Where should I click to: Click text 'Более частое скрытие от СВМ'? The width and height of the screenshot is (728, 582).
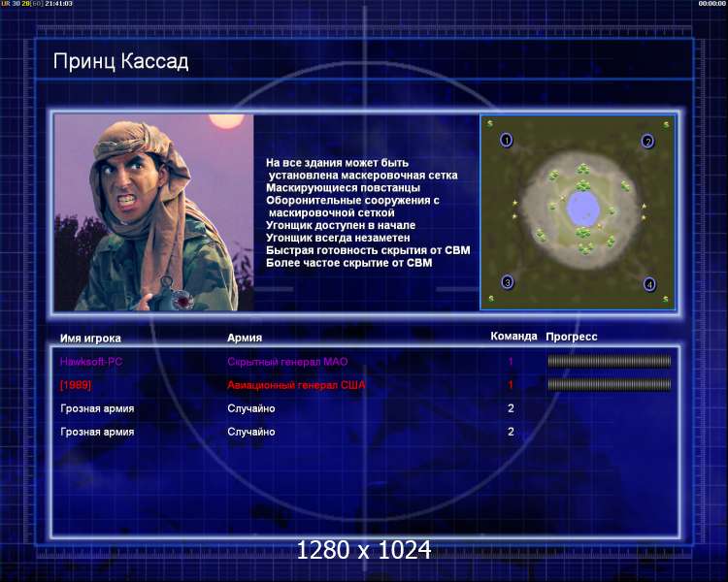point(349,263)
